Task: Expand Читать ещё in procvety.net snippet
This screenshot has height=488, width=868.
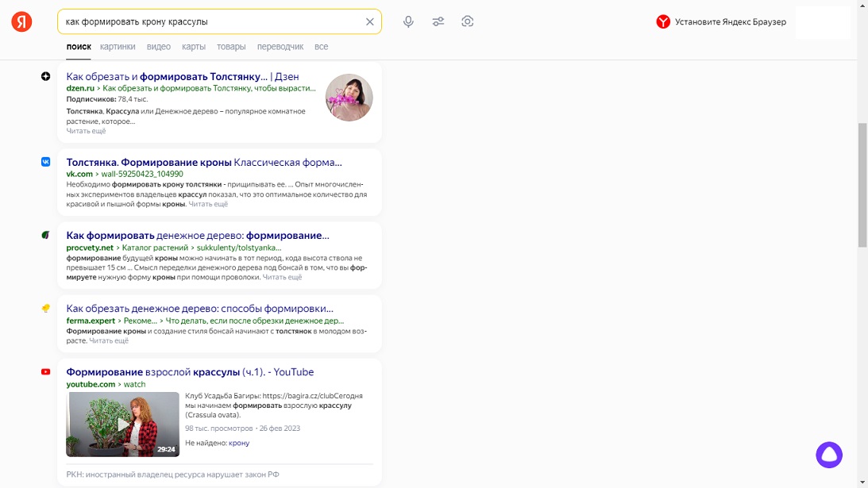Action: pyautogui.click(x=282, y=278)
